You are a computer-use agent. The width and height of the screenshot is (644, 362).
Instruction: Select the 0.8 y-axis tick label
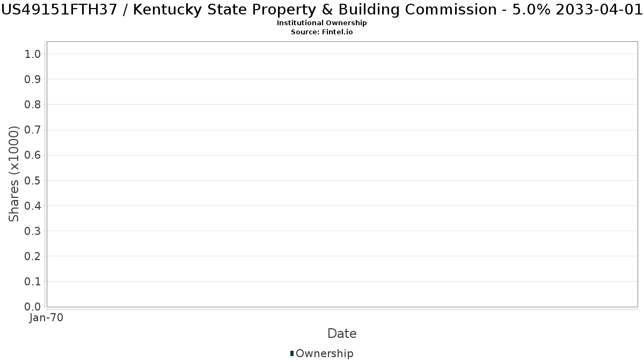[33, 105]
